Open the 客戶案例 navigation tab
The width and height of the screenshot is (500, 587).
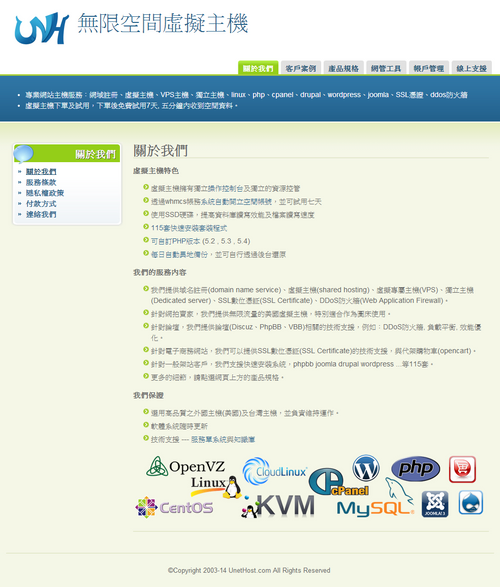[301, 68]
